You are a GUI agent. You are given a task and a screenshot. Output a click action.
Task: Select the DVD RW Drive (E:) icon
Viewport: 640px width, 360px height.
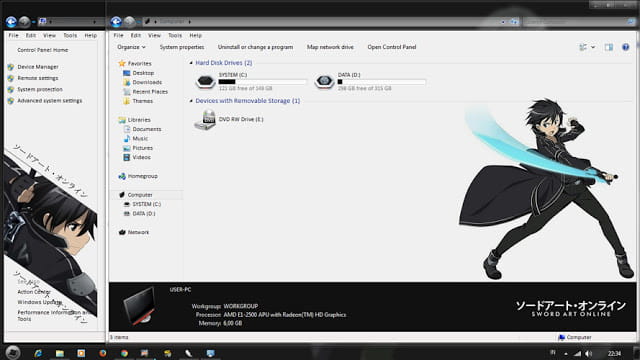pos(205,120)
